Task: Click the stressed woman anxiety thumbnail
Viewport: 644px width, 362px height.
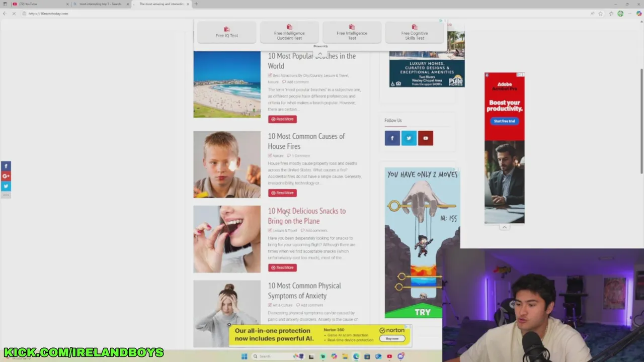Action: click(x=227, y=314)
